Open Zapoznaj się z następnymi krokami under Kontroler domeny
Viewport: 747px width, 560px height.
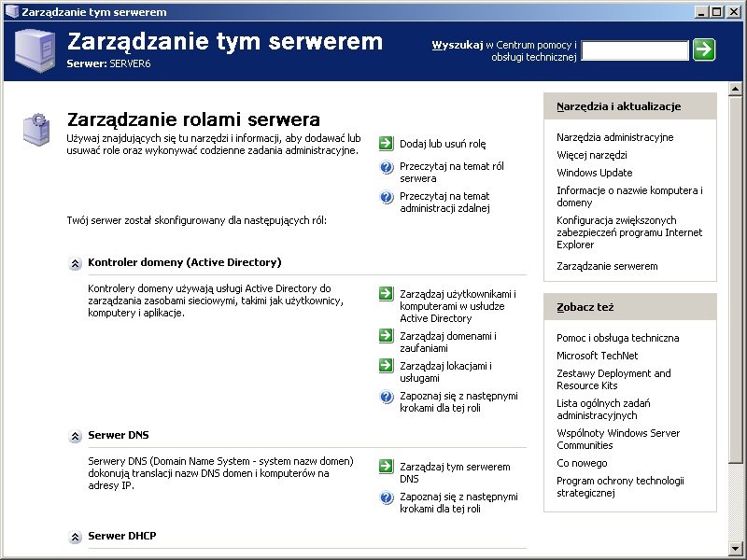[x=458, y=402]
